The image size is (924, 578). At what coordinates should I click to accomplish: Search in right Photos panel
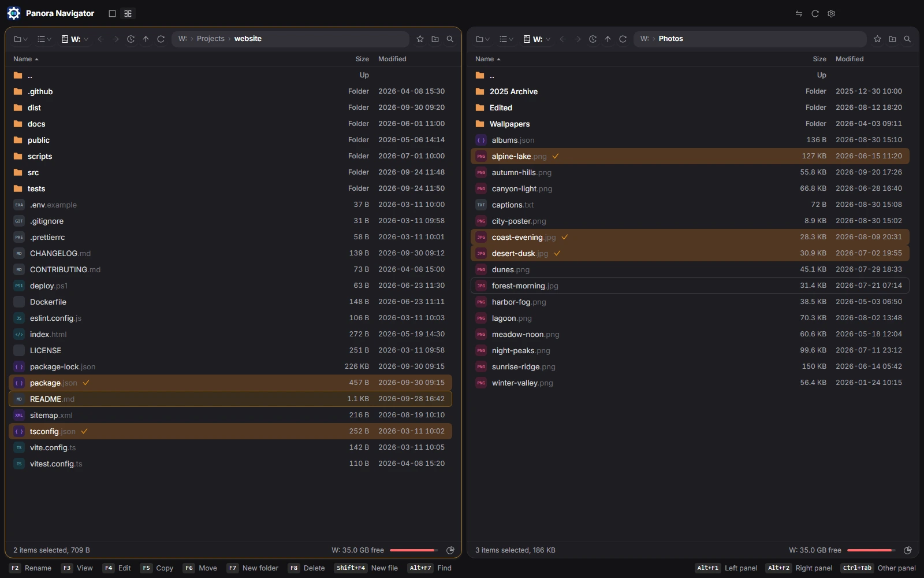coord(907,39)
